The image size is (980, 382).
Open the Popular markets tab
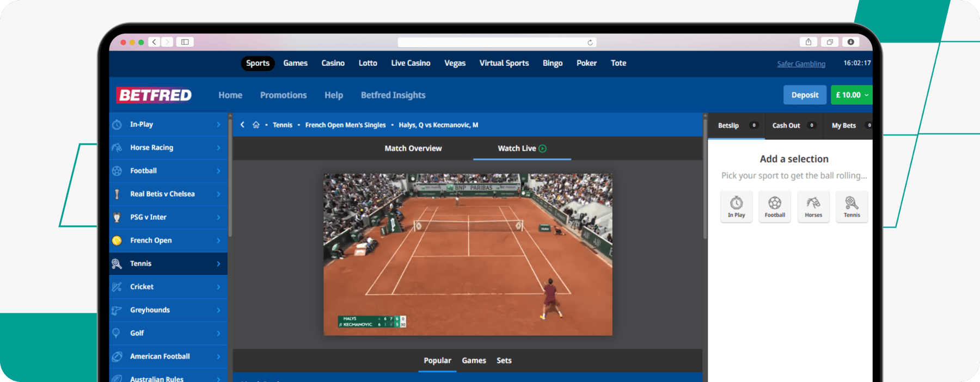(x=437, y=360)
